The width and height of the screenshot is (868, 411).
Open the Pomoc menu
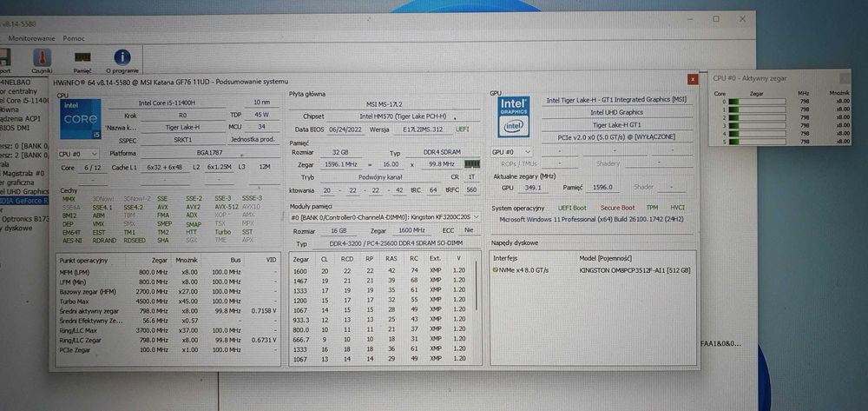click(74, 38)
